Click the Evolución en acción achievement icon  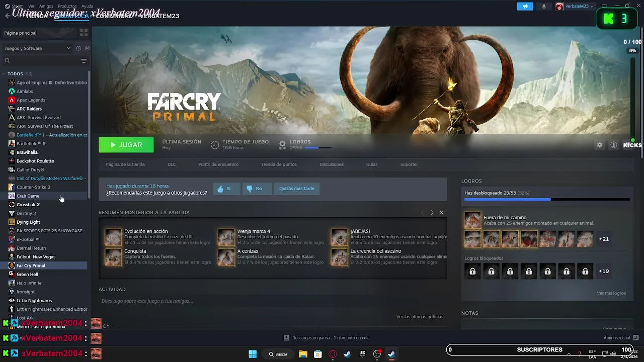[113, 237]
